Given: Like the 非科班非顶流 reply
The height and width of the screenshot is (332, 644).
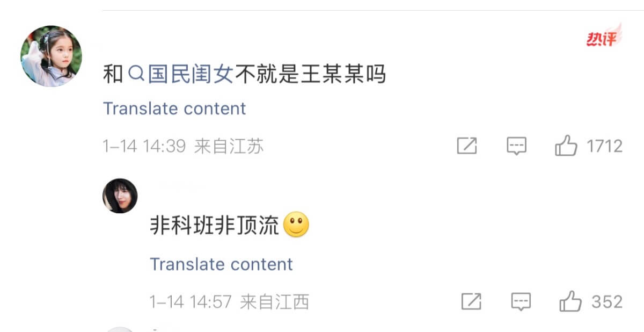Looking at the screenshot, I should coord(570,301).
